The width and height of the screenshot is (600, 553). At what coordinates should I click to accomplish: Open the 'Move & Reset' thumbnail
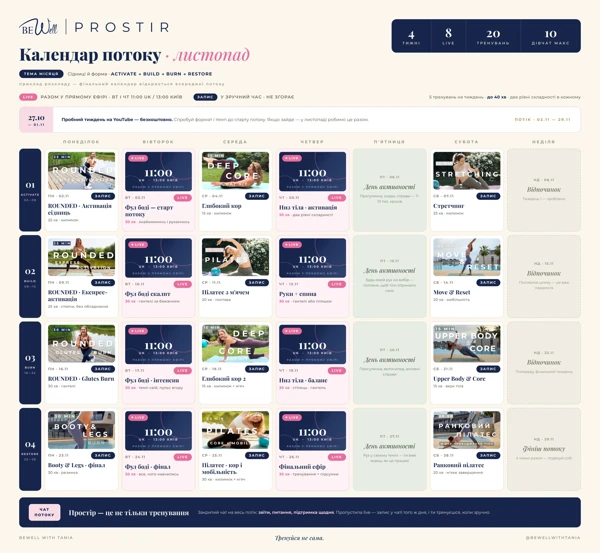pos(466,257)
